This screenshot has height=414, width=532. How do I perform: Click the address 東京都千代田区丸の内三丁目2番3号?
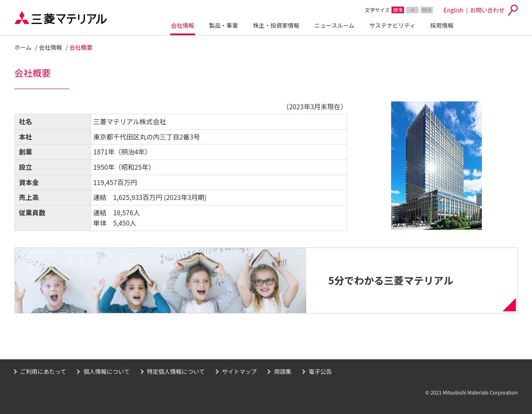[x=147, y=137]
